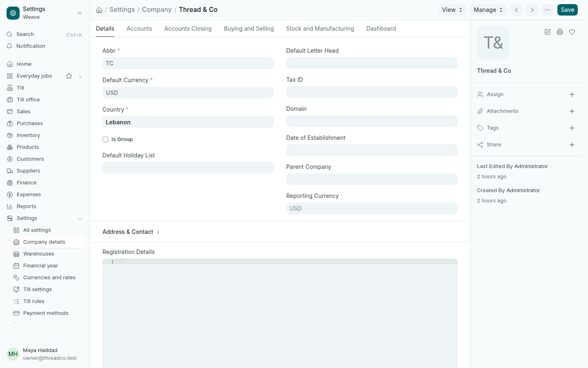Click the Tax ID input field

(372, 92)
